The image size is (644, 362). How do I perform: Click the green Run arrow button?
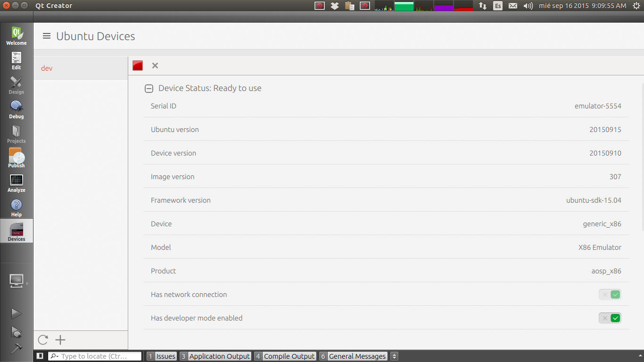17,313
